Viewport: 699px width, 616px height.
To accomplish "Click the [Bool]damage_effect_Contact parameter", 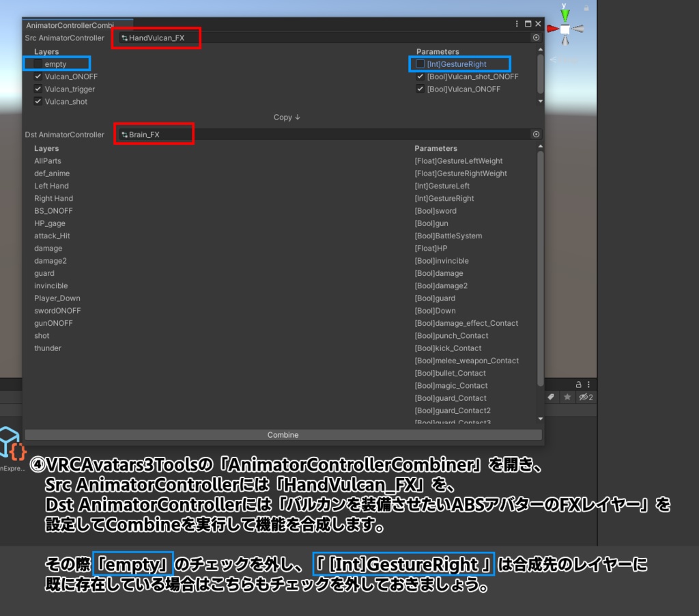I will click(x=466, y=324).
